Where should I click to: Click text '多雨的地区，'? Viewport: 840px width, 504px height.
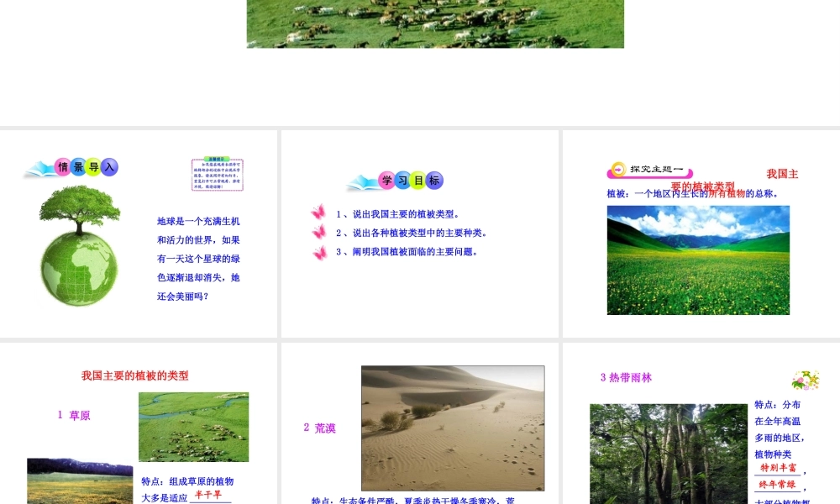point(780,438)
